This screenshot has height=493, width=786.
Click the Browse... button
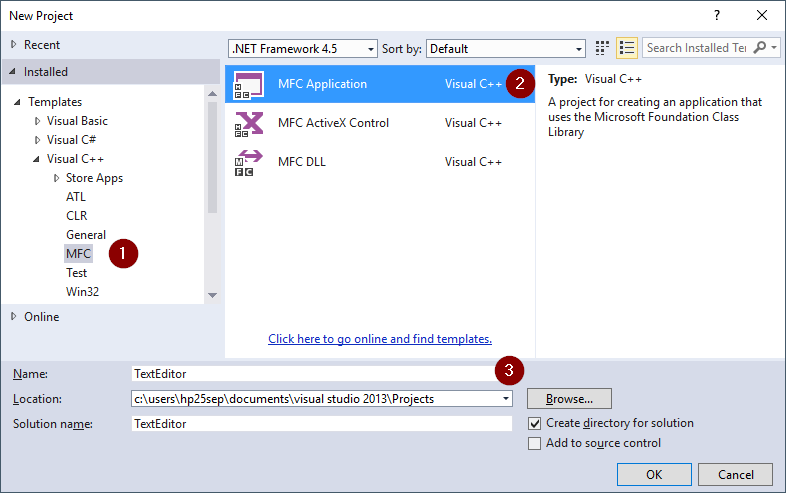point(569,399)
